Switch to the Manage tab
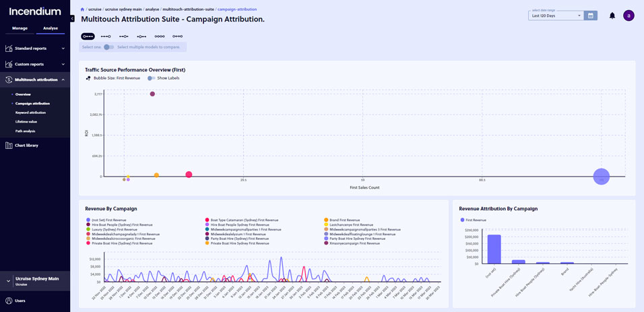This screenshot has width=644, height=312. (20, 28)
